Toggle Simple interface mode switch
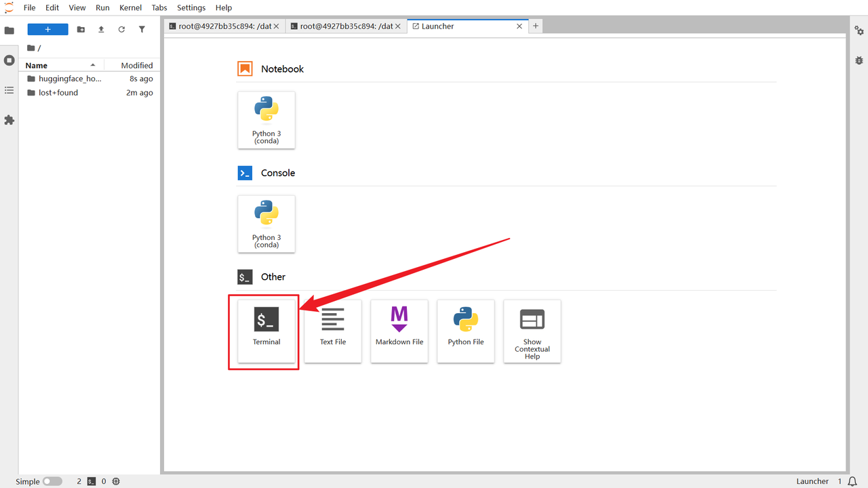 (52, 481)
